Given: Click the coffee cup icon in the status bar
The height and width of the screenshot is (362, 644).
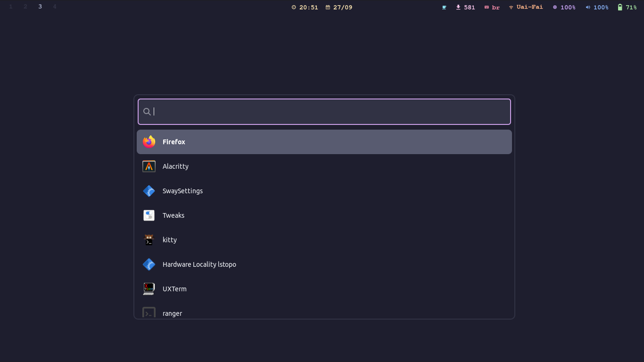Looking at the screenshot, I should pos(444,7).
